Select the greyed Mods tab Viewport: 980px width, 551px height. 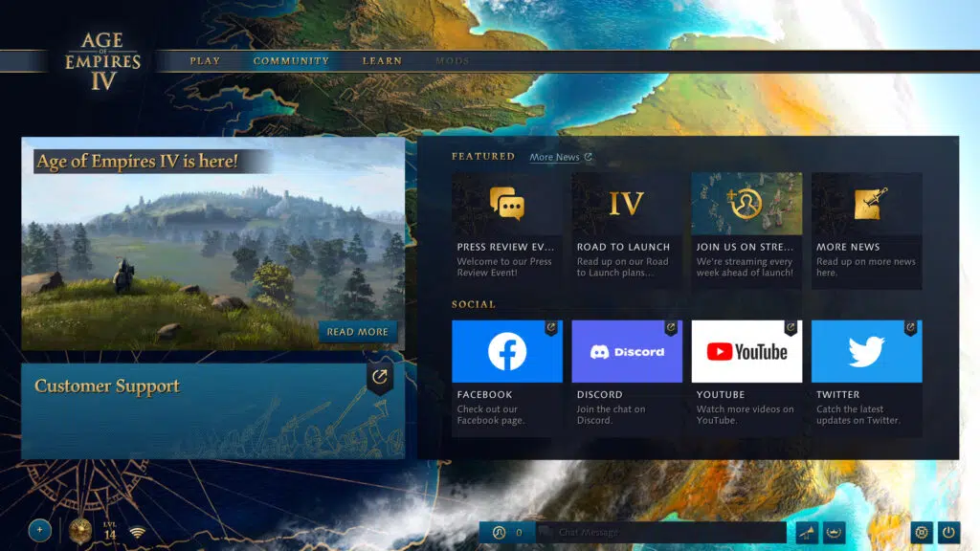click(453, 61)
